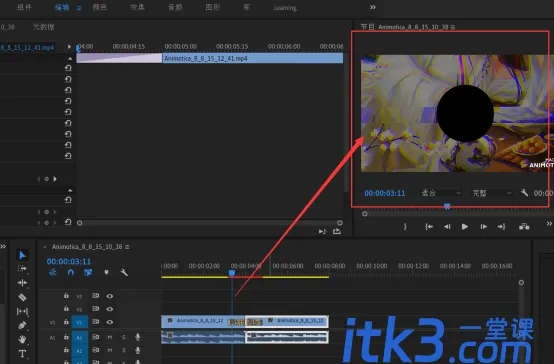Play the Program monitor sequence

pos(465,227)
